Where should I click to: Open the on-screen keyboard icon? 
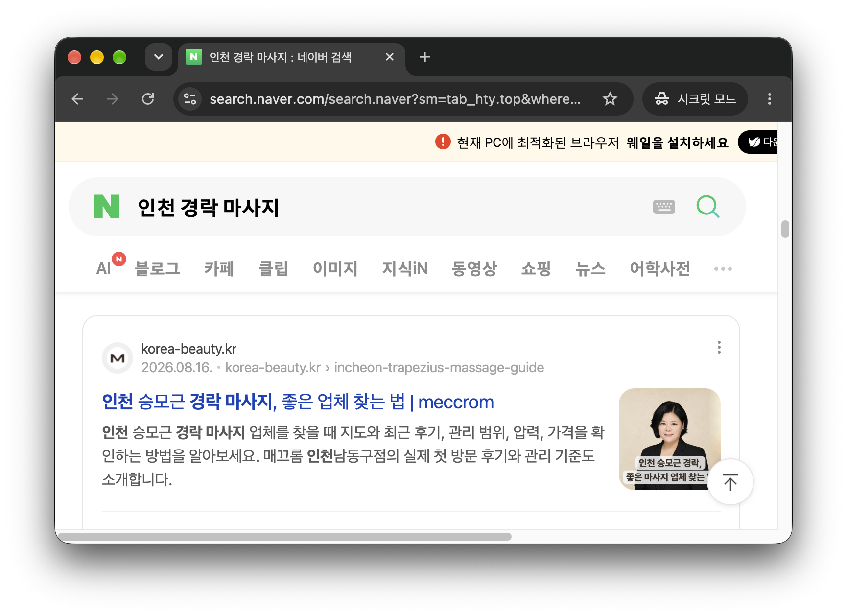coord(664,207)
